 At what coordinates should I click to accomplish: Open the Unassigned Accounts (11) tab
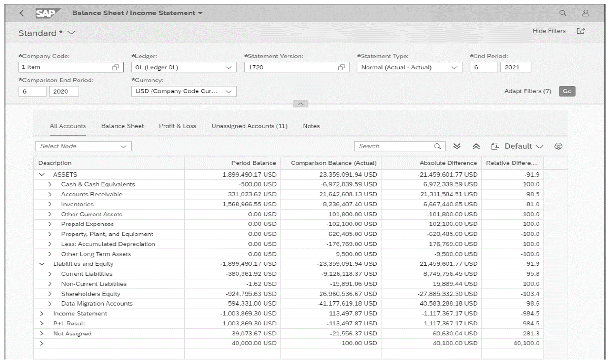pos(249,126)
